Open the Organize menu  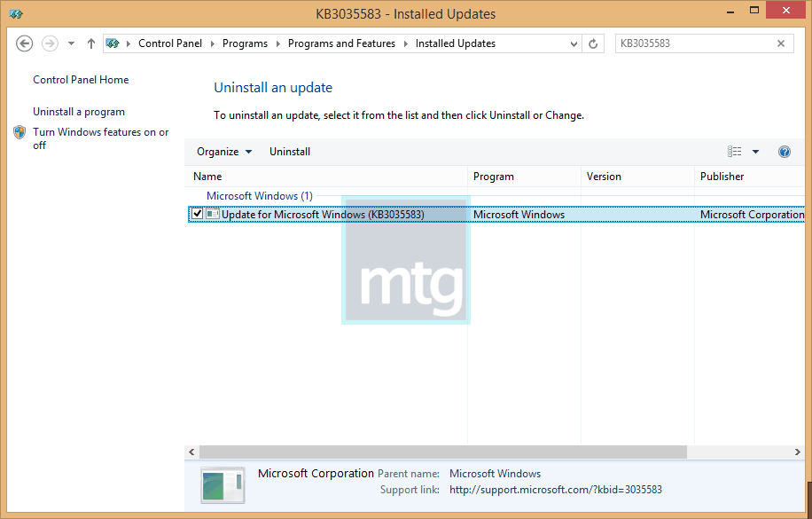224,152
